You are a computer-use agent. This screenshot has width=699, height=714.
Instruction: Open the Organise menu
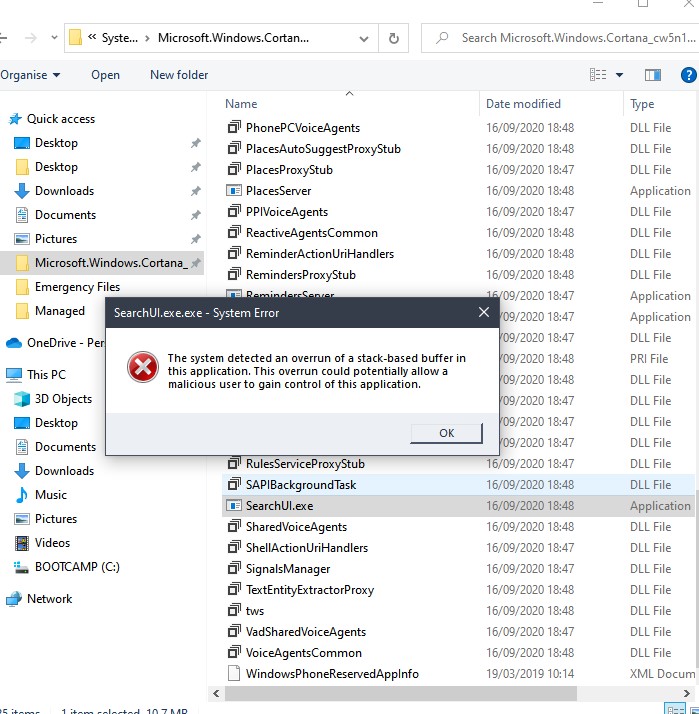pos(30,75)
